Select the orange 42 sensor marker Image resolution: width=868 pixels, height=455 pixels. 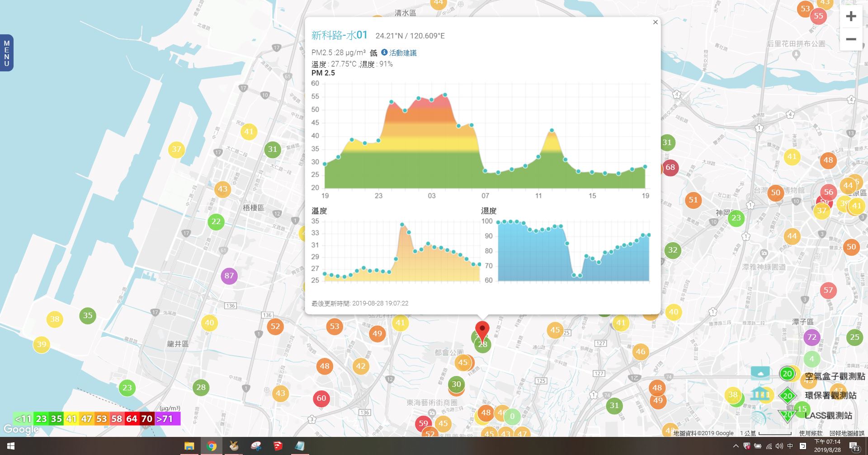click(x=361, y=366)
